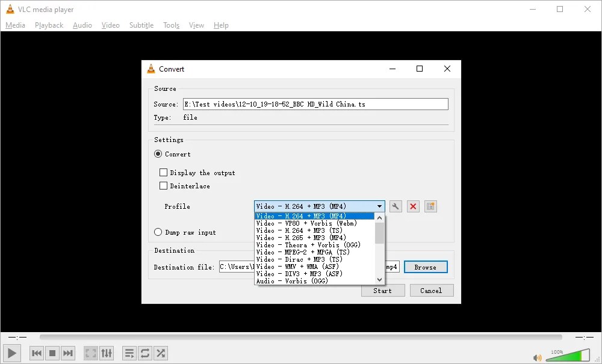Show the playlist using the playlist icon
602x364 pixels.
pyautogui.click(x=129, y=353)
